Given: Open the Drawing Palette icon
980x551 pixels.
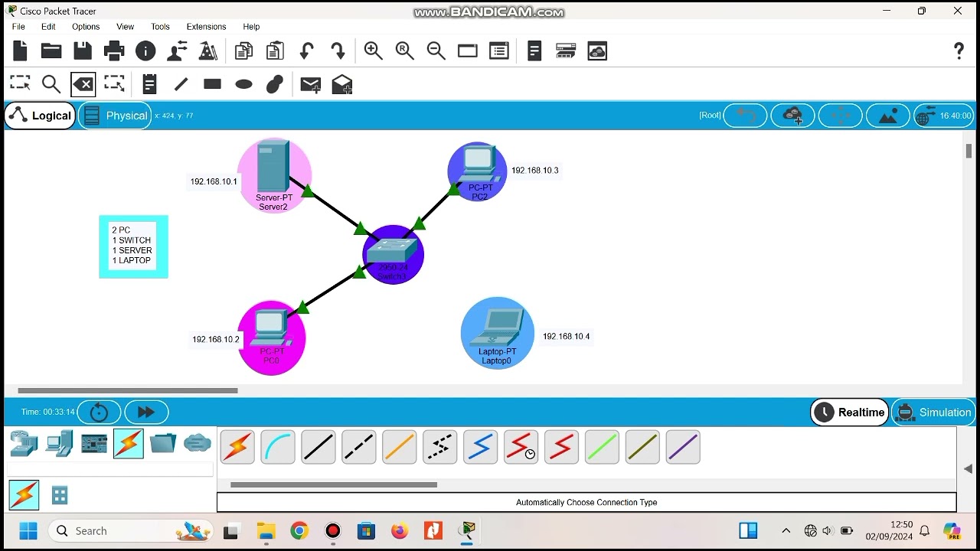Looking at the screenshot, I should 468,51.
